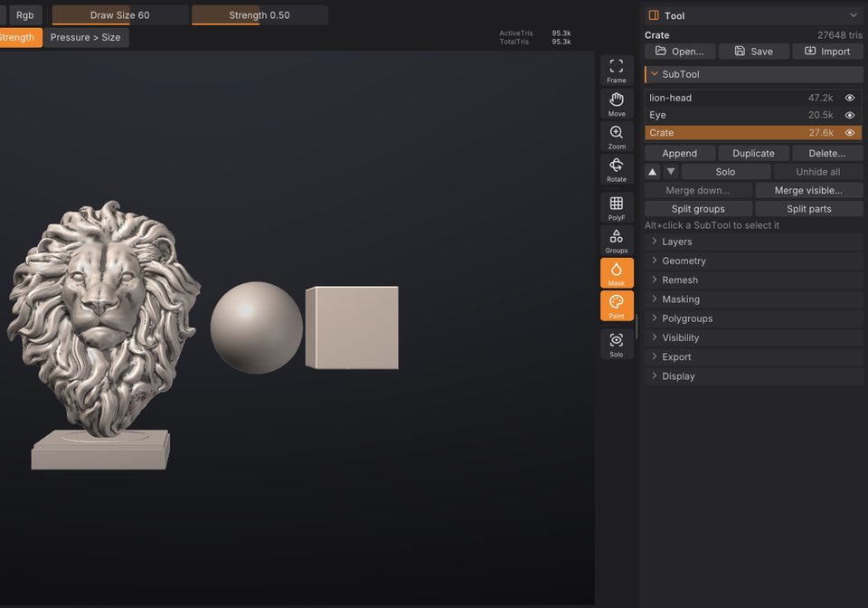Expand the Visibility section
Screen dimensions: 868x608
(753, 337)
